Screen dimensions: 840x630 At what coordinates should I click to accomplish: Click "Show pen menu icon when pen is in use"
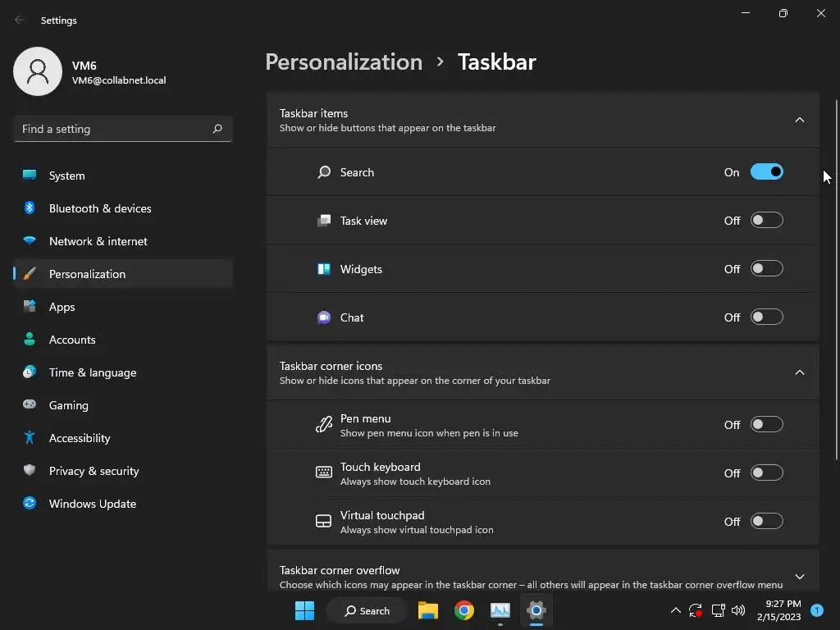coord(429,433)
